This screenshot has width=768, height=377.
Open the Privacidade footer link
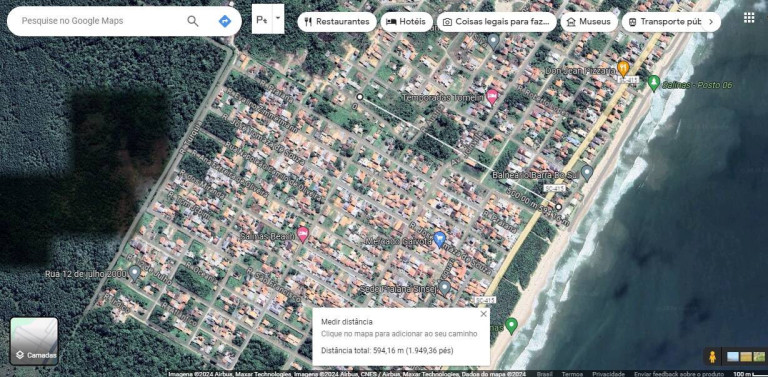(x=608, y=374)
